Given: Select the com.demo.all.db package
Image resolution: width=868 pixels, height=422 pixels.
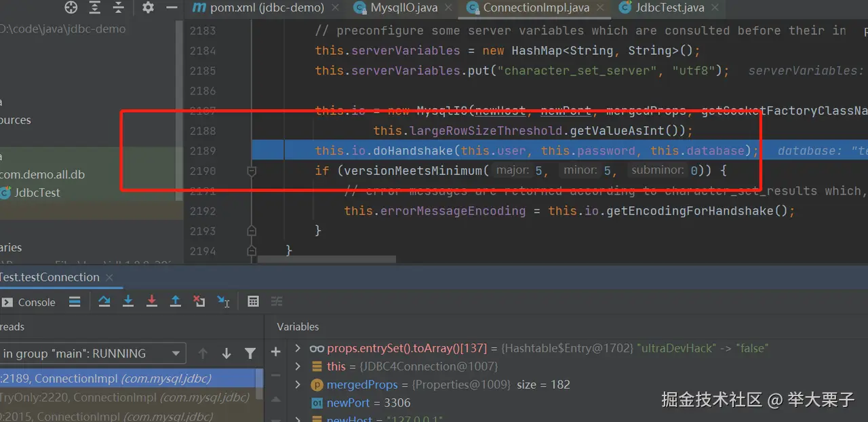Looking at the screenshot, I should pos(42,174).
